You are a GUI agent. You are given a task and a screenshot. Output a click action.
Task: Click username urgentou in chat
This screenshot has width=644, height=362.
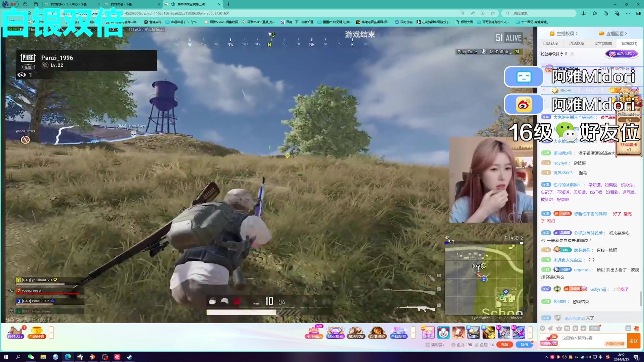pyautogui.click(x=582, y=270)
